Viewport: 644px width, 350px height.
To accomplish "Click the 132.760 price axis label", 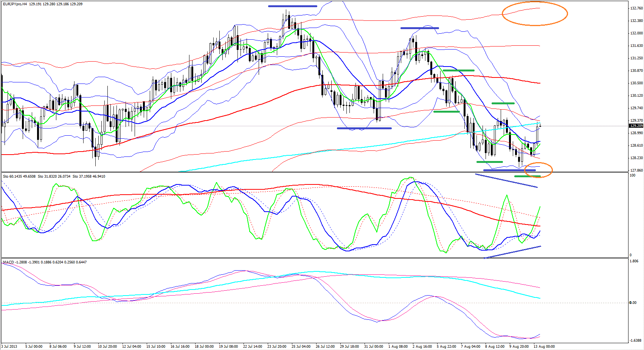I will [x=636, y=8].
